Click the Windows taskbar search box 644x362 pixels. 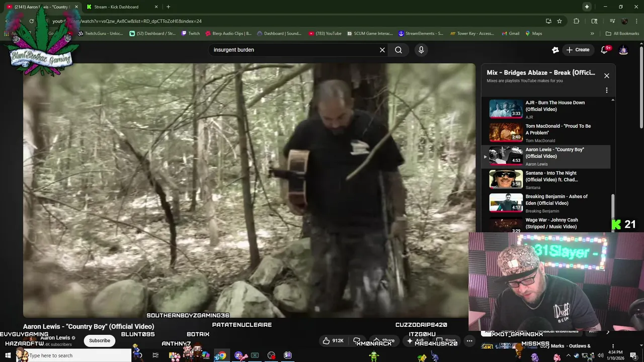coord(73,355)
